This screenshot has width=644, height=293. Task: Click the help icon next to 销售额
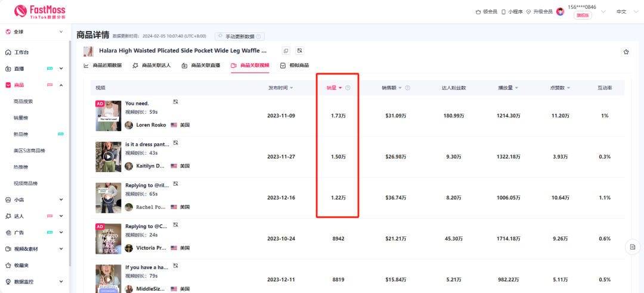408,88
